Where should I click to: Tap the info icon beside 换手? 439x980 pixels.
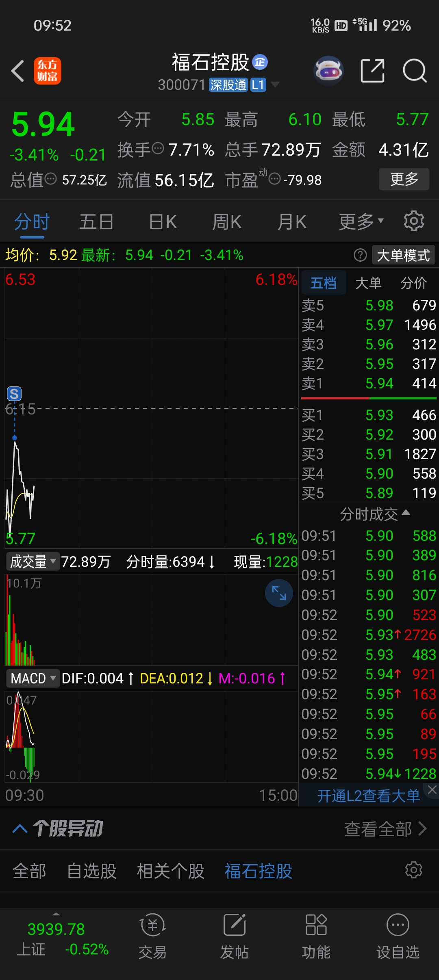(158, 149)
